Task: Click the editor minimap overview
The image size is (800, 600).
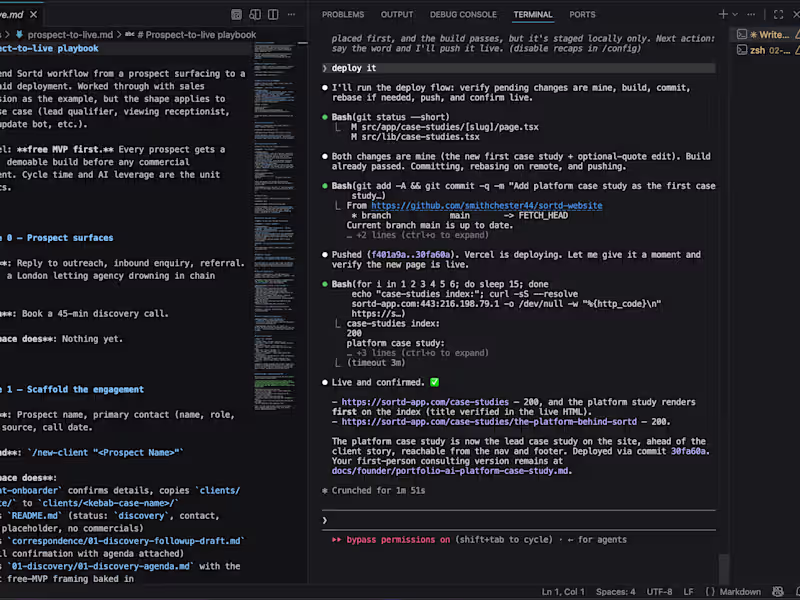Action: (x=274, y=226)
